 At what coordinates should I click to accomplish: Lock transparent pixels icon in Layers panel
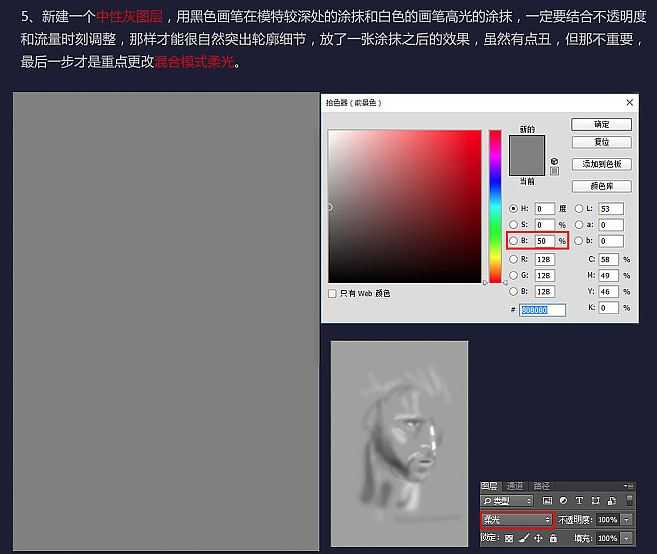509,538
